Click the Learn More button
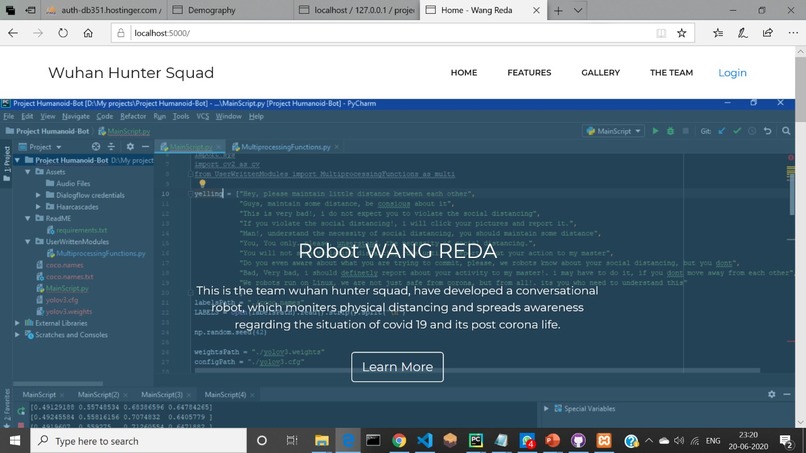Viewport: 806px width, 453px height. pos(397,367)
